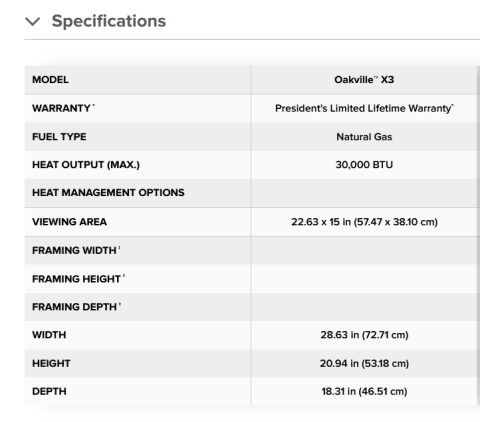
Task: Select the MODEL row label
Action: (50, 80)
